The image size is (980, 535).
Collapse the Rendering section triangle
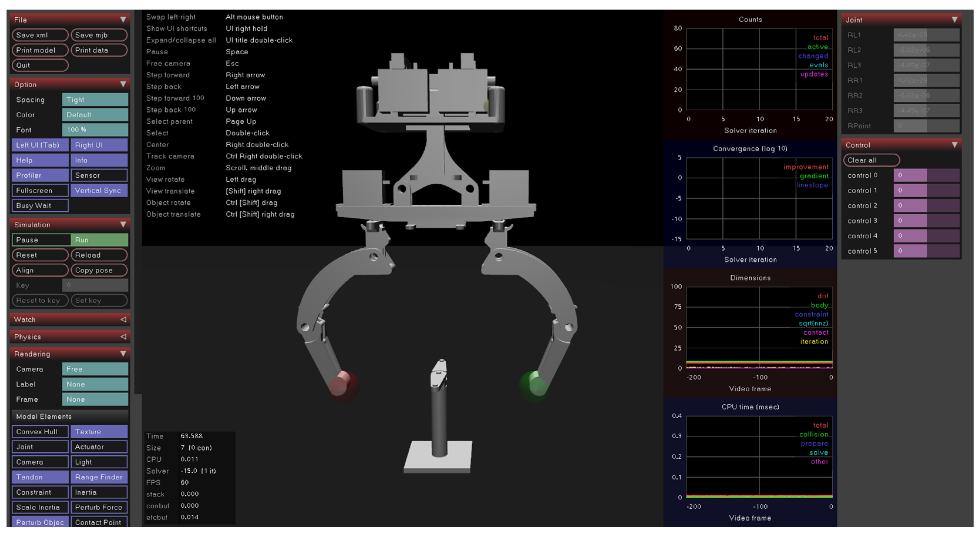coord(123,354)
